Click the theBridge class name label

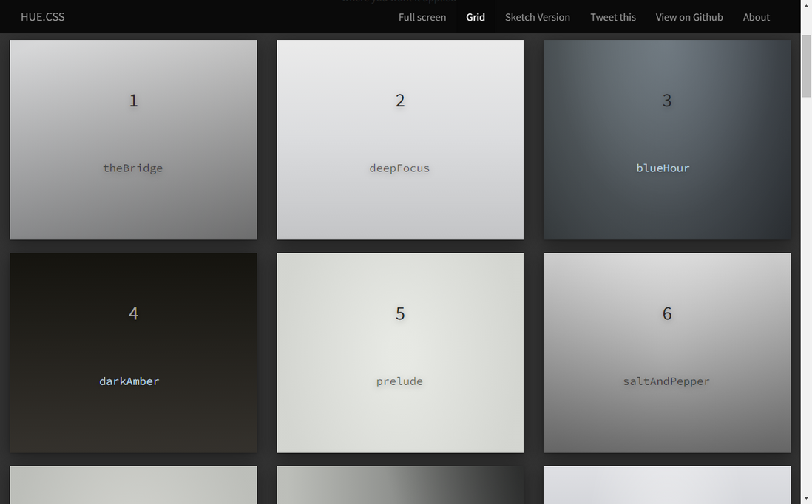[133, 168]
